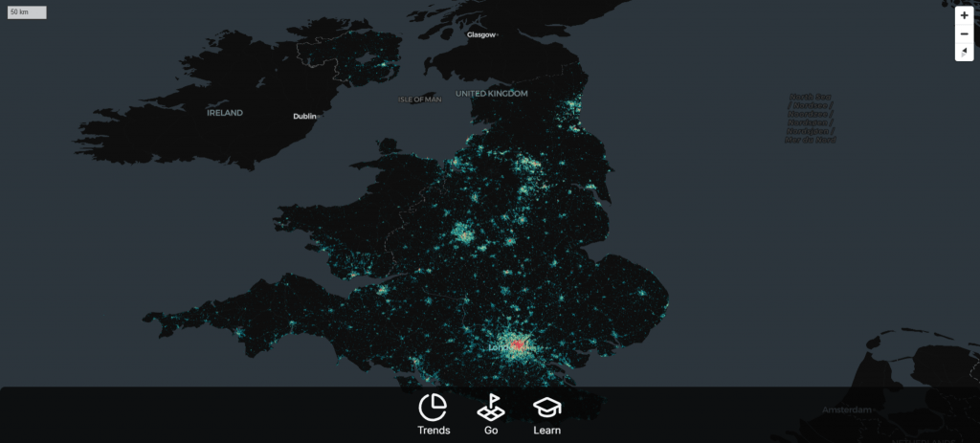Viewport: 980px width, 443px height.
Task: Click the IRELAND country label
Action: point(225,113)
